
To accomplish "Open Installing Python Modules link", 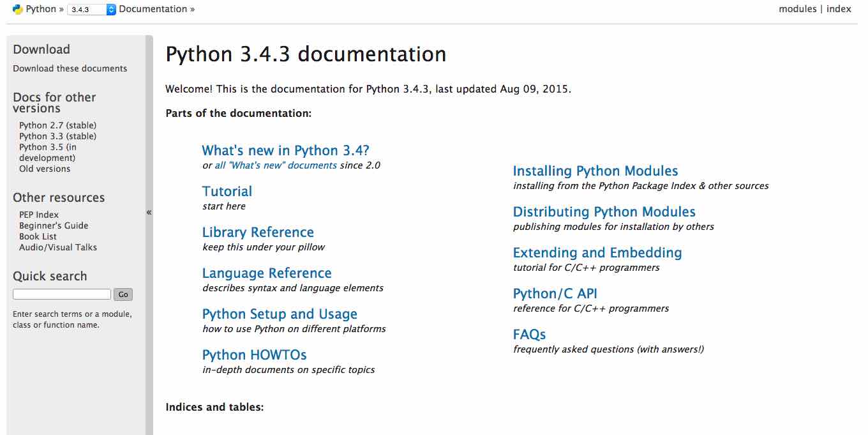I will (x=595, y=171).
